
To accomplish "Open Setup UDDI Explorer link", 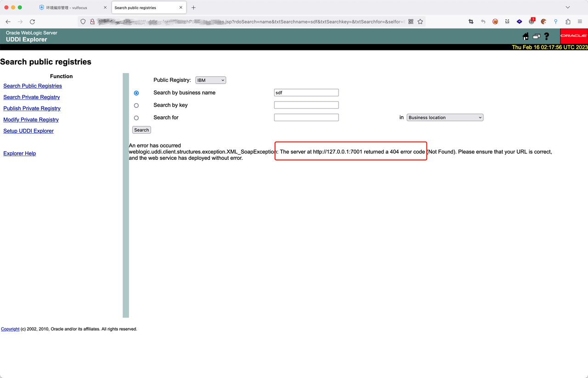I will pyautogui.click(x=28, y=131).
